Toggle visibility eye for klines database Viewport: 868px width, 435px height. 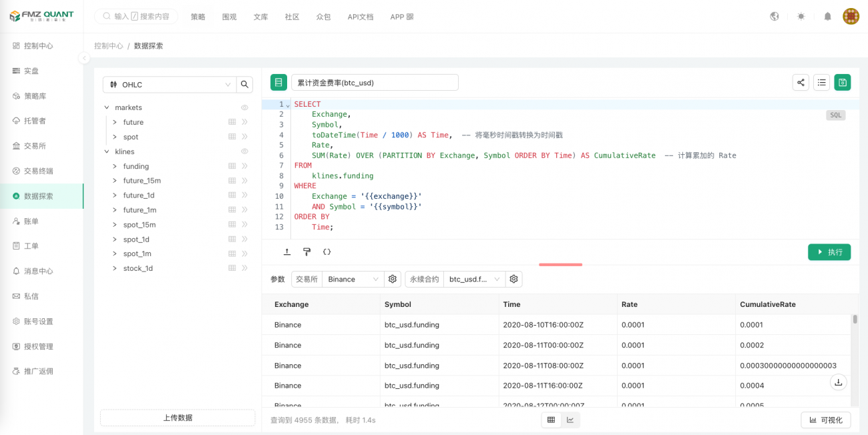[x=244, y=151]
